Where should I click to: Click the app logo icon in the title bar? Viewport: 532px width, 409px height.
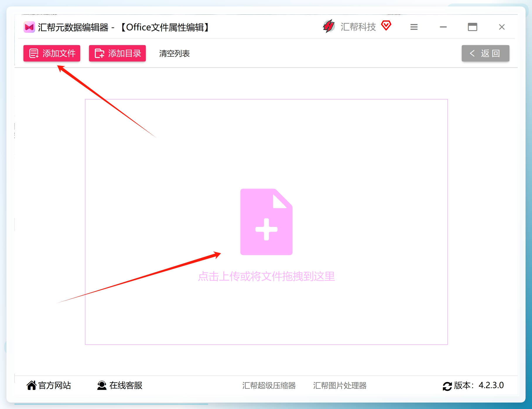click(x=29, y=27)
